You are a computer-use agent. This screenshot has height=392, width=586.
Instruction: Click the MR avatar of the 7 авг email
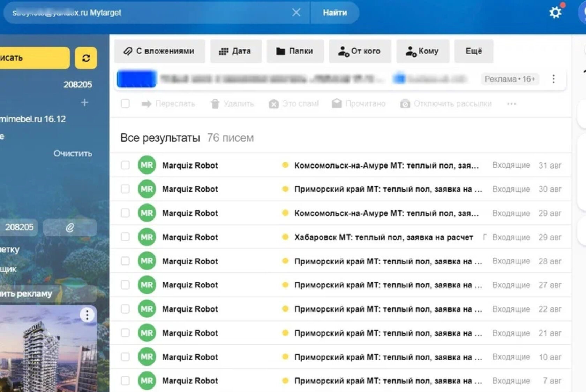[x=146, y=381]
